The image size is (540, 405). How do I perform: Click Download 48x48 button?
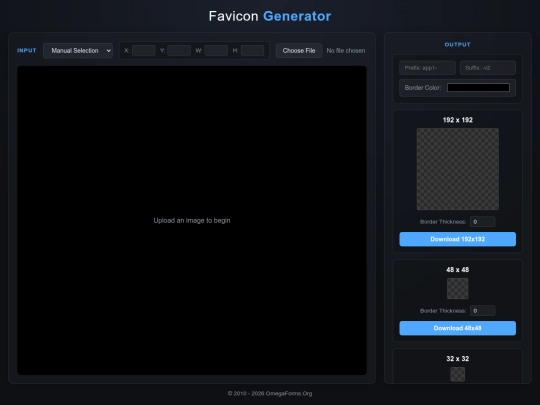coord(458,328)
